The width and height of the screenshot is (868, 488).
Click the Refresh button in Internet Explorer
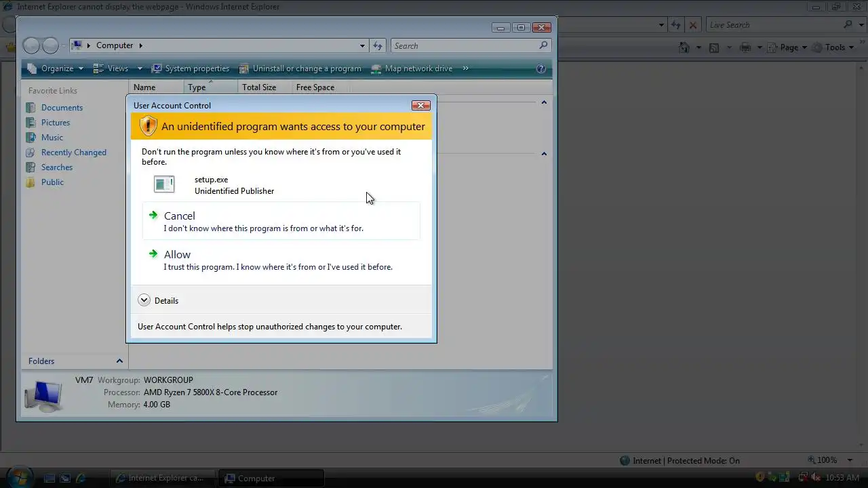tap(675, 25)
